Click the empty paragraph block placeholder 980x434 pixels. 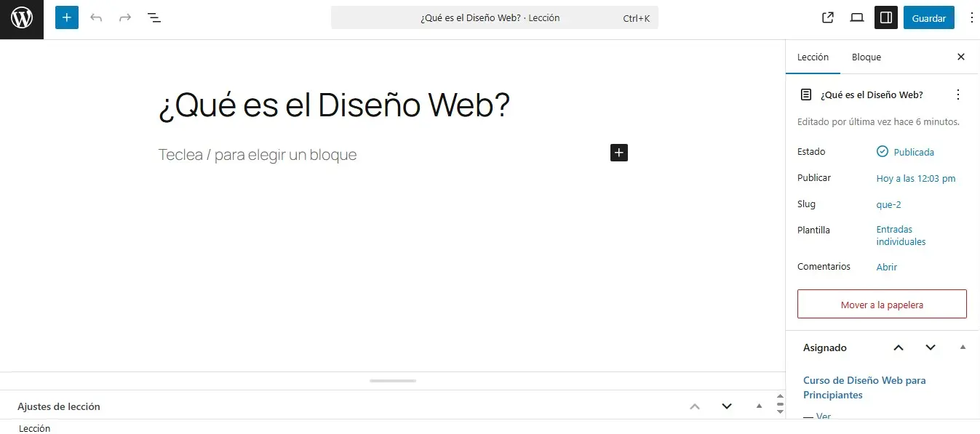258,155
